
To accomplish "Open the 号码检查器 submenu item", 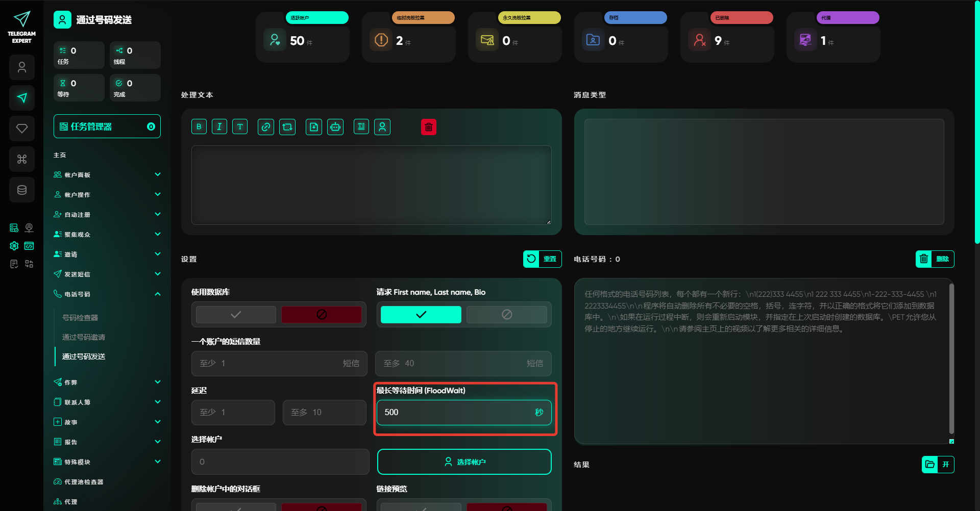I will 80,318.
